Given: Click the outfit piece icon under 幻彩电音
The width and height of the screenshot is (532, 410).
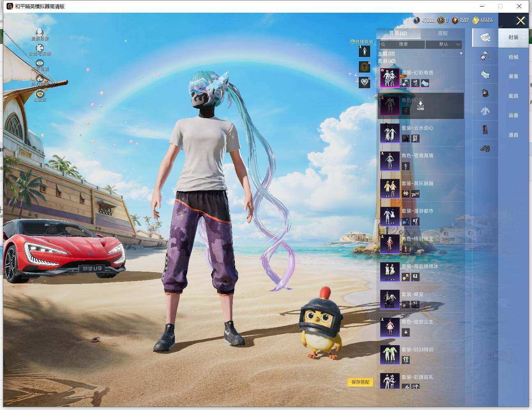Looking at the screenshot, I should pyautogui.click(x=415, y=83).
